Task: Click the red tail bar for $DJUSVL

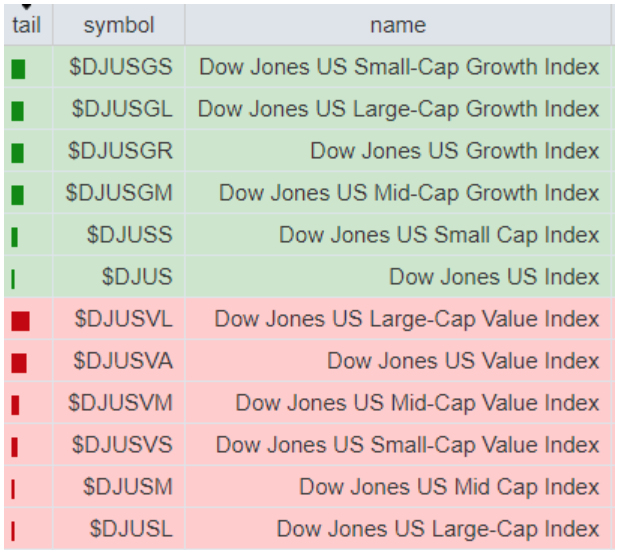Action: [20, 321]
